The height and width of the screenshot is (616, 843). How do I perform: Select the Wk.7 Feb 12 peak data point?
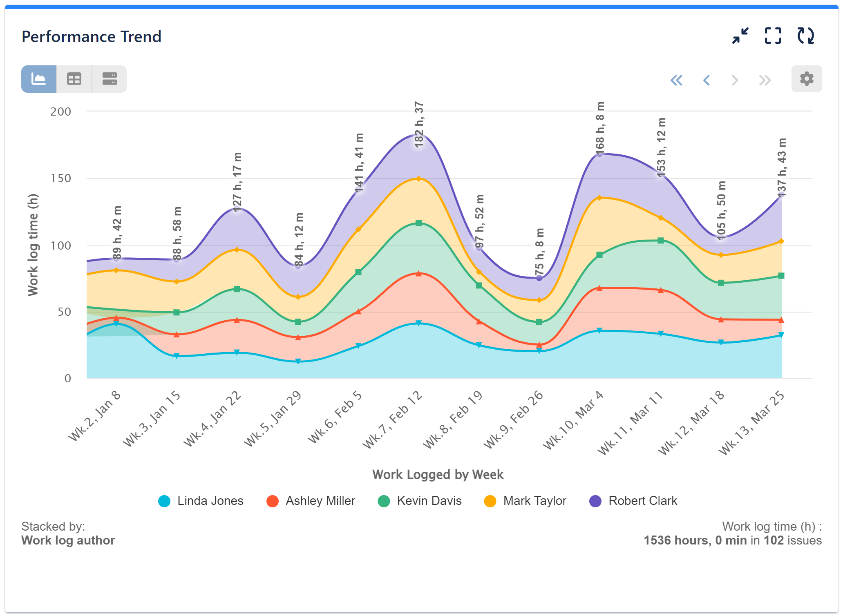pyautogui.click(x=418, y=136)
